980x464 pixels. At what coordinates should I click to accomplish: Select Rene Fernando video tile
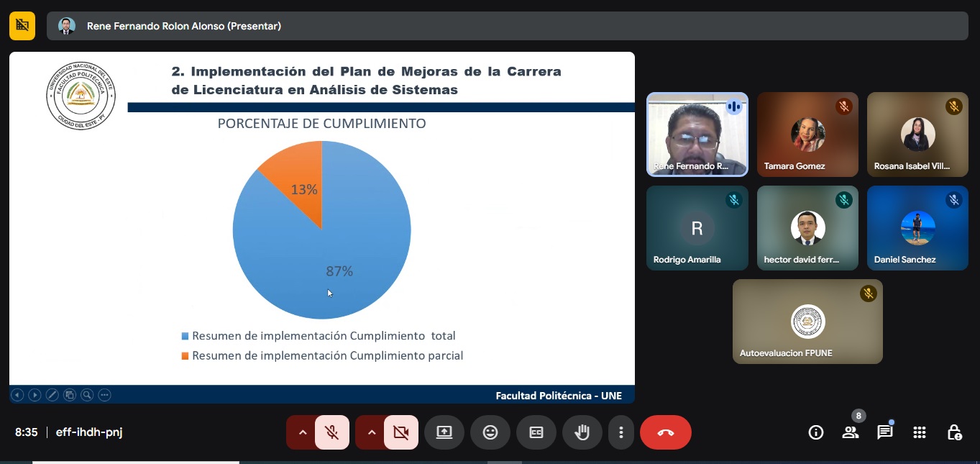click(697, 135)
